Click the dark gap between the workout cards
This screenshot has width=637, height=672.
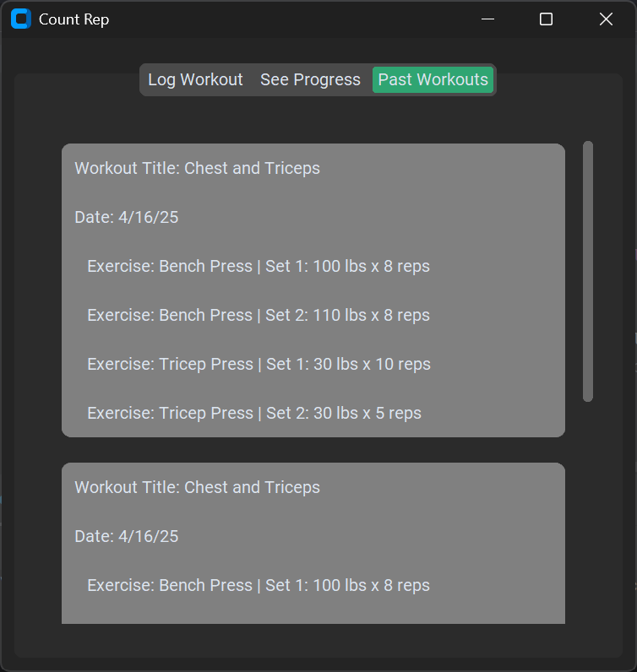click(x=313, y=450)
